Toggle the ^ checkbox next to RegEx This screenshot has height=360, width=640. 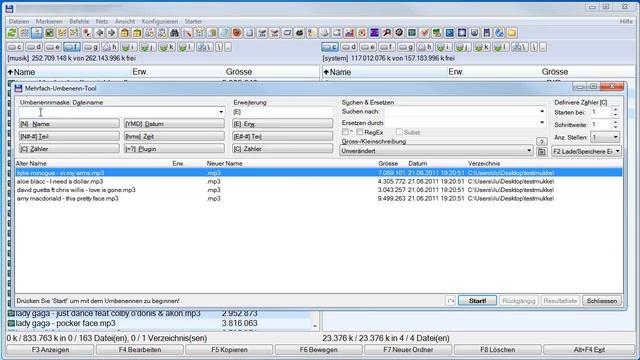point(345,132)
